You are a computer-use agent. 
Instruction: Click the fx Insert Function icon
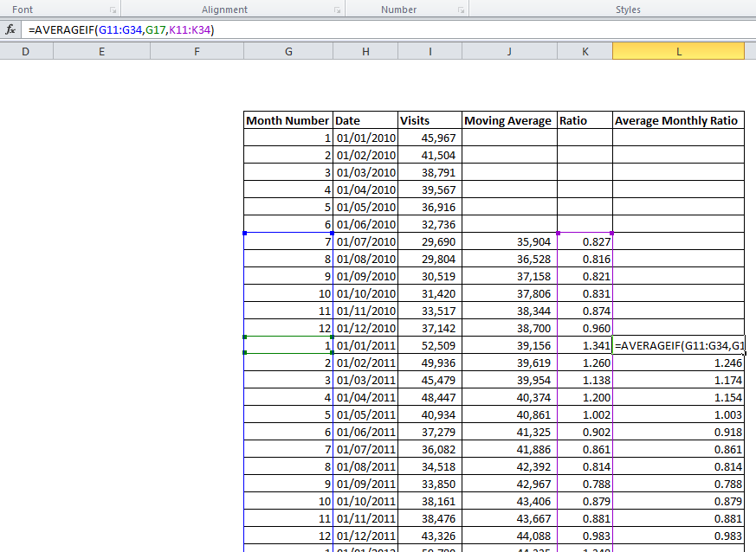tap(11, 29)
